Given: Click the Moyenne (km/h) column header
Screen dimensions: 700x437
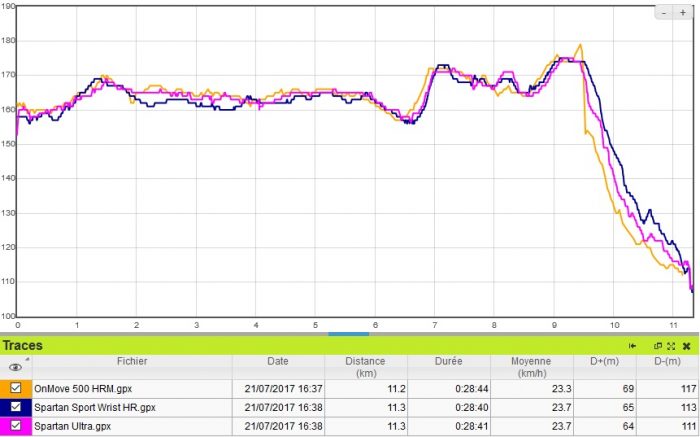Looking at the screenshot, I should (x=531, y=367).
